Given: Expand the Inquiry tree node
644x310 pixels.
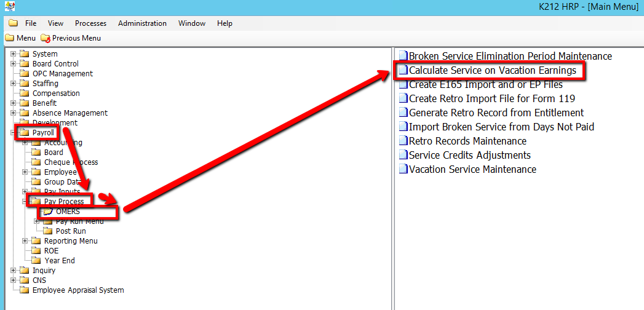Looking at the screenshot, I should tap(13, 271).
